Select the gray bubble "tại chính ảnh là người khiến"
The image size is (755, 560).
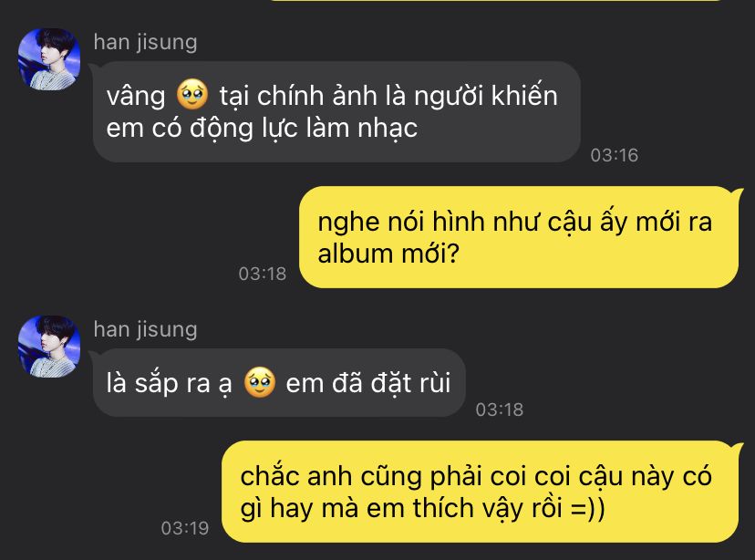pos(336,111)
